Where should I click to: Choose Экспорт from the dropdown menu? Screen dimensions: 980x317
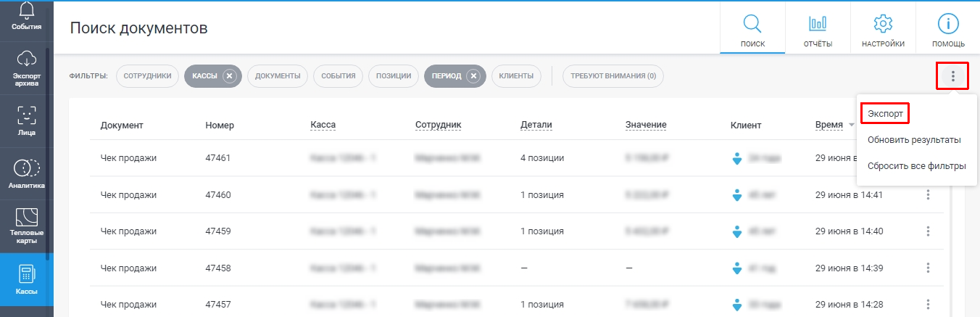[x=885, y=114]
